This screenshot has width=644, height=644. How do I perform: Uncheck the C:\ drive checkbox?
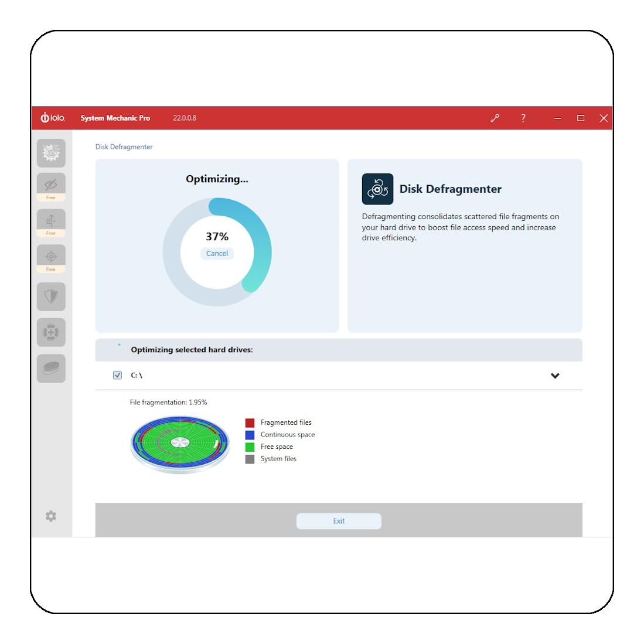tap(117, 375)
